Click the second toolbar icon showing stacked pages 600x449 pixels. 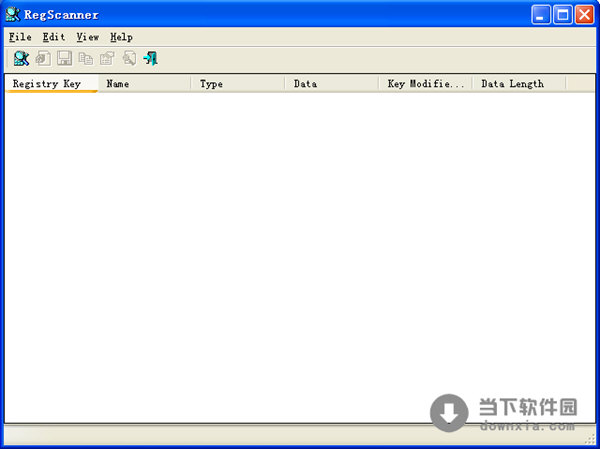[x=43, y=59]
